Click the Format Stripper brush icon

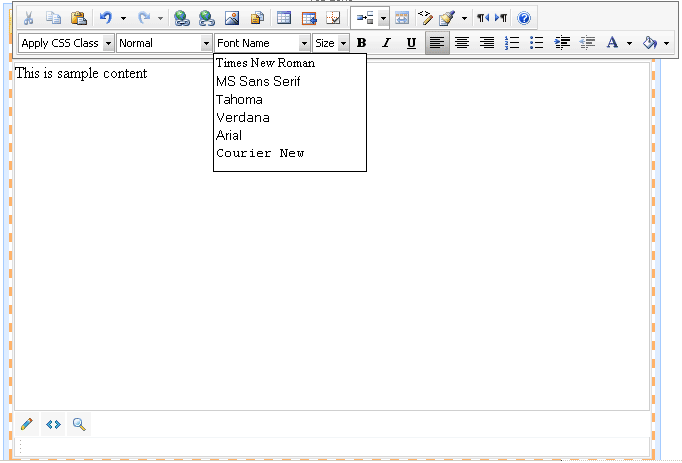coord(447,18)
